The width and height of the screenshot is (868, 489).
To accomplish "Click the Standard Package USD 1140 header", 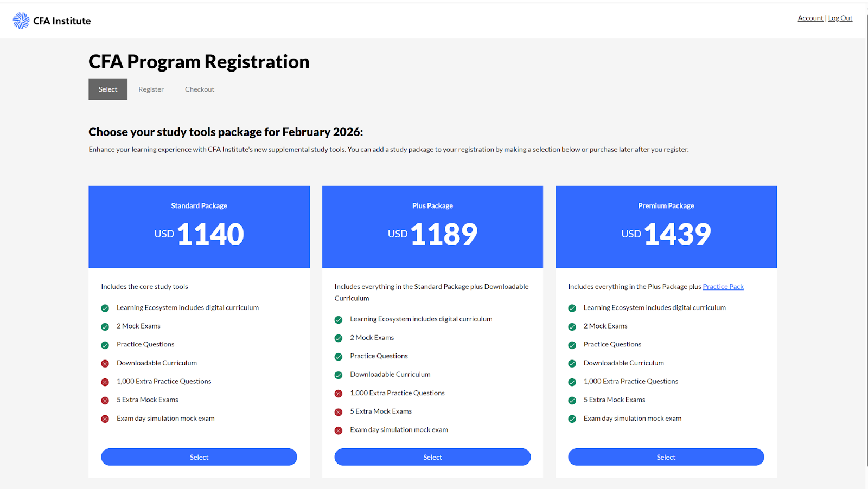I will pyautogui.click(x=199, y=227).
